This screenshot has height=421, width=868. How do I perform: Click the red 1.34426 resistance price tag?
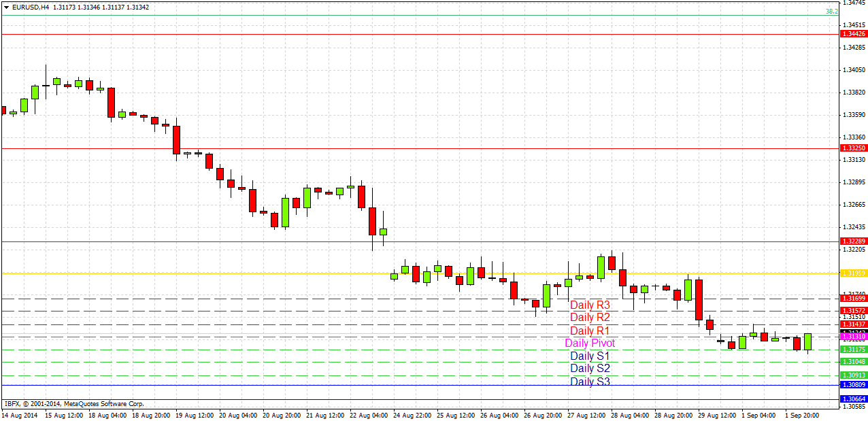point(853,33)
